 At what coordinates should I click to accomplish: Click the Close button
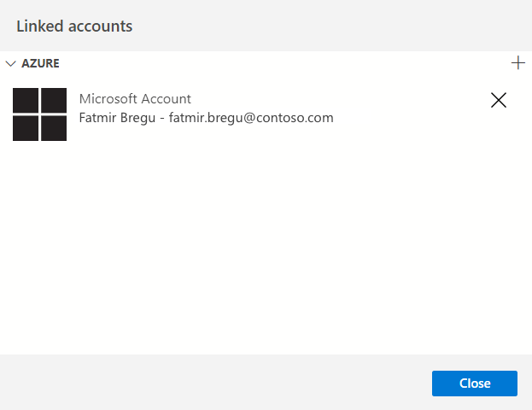(x=475, y=384)
